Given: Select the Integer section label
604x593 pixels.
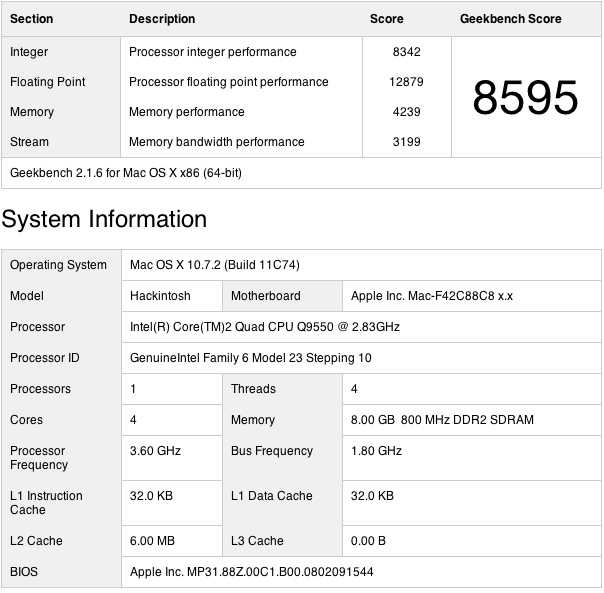Looking at the screenshot, I should point(29,52).
